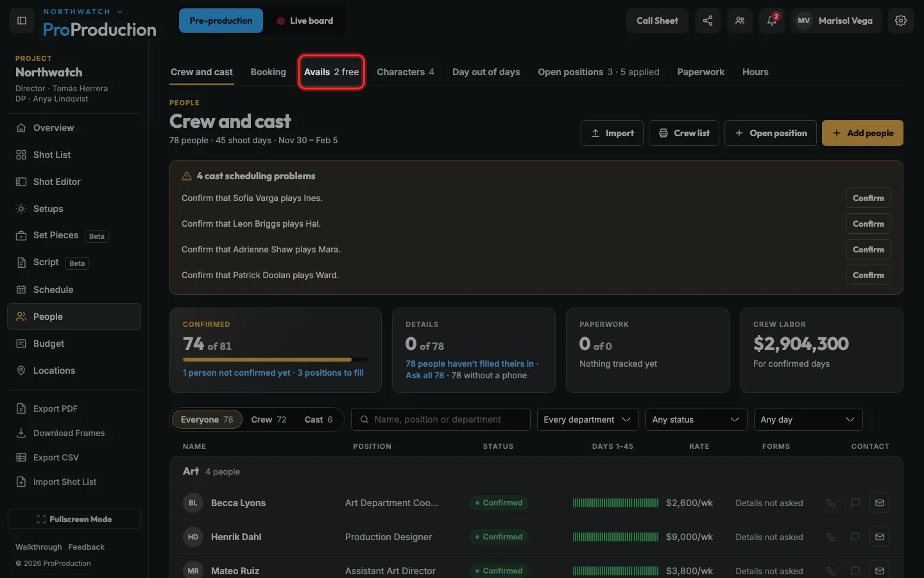Open Any status dropdown

click(696, 419)
